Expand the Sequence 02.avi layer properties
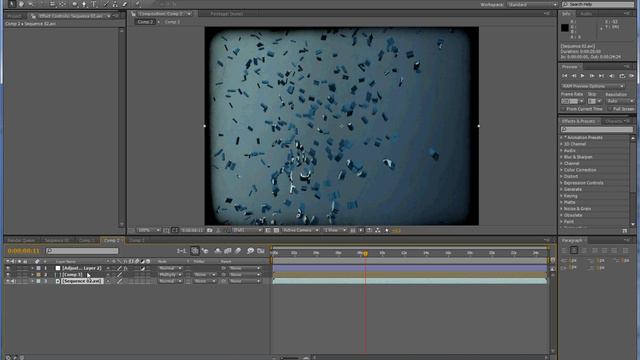Viewport: 640px width, 360px height. coord(32,281)
